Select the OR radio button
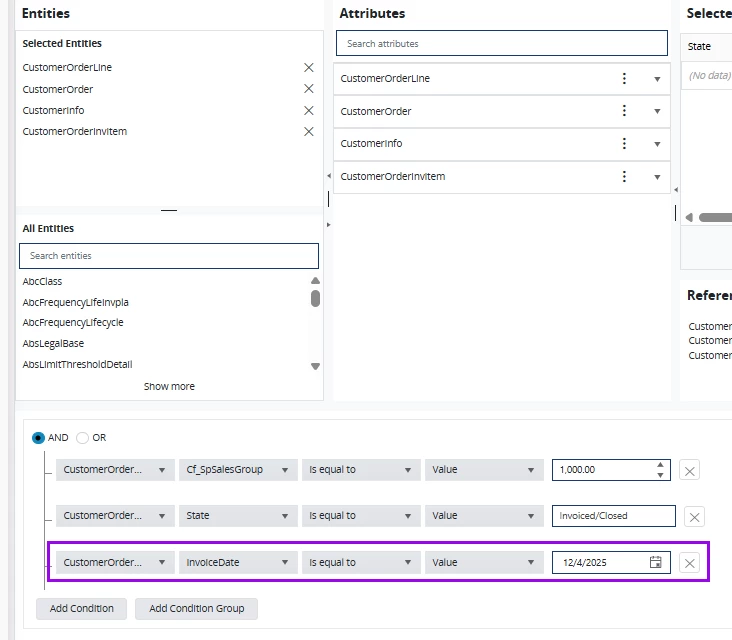 83,438
